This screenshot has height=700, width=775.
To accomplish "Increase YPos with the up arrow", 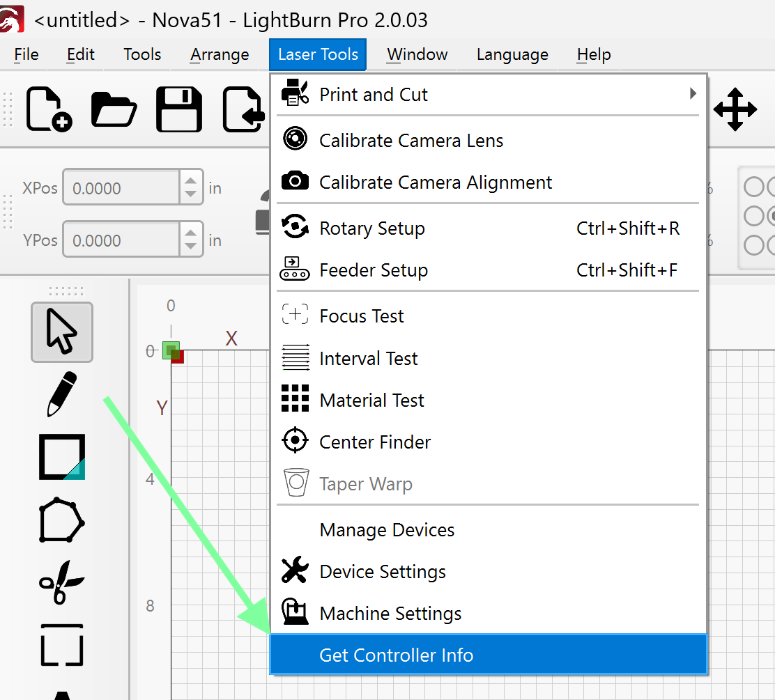I will (190, 232).
